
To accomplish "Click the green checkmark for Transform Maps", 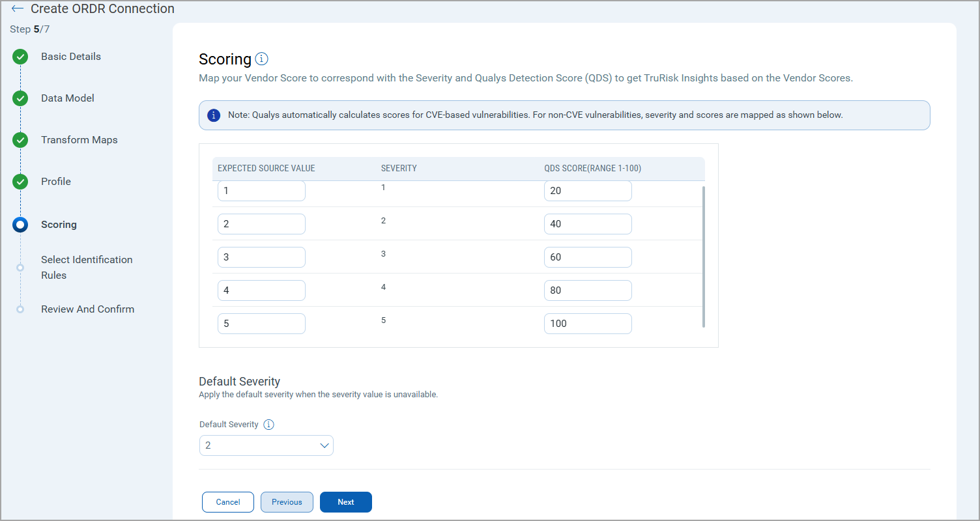I will point(20,140).
